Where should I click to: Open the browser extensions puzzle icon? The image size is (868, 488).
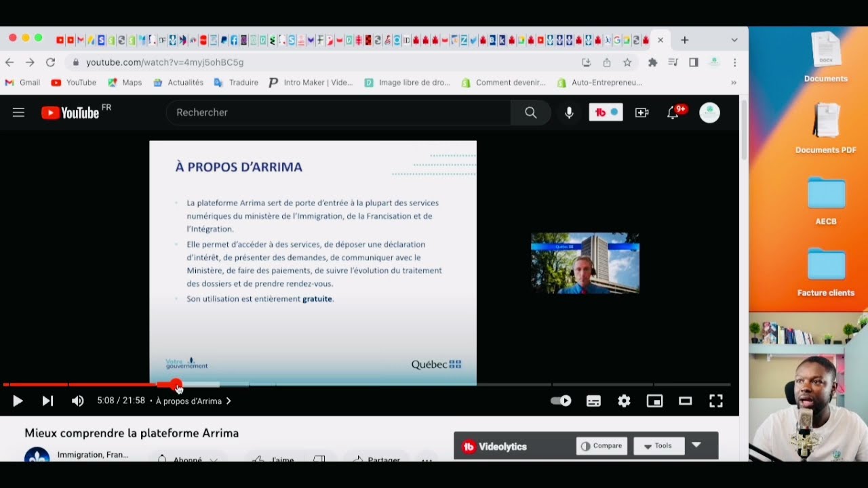coord(652,62)
